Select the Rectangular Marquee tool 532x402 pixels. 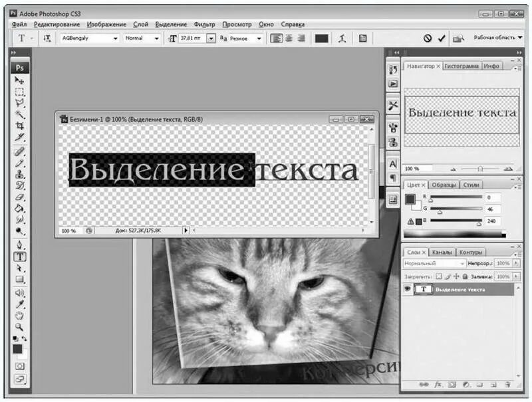[x=19, y=92]
